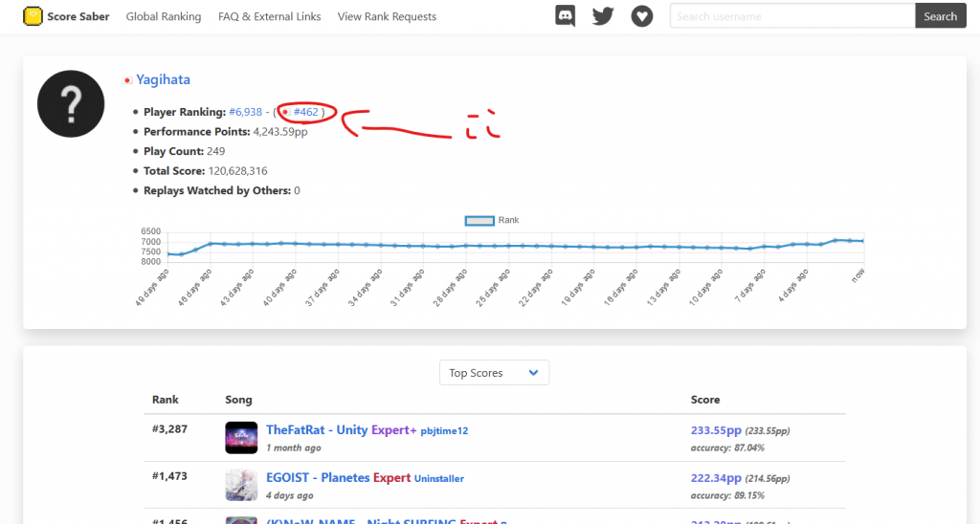The image size is (980, 524).
Task: Click the heart donate icon
Action: [642, 16]
